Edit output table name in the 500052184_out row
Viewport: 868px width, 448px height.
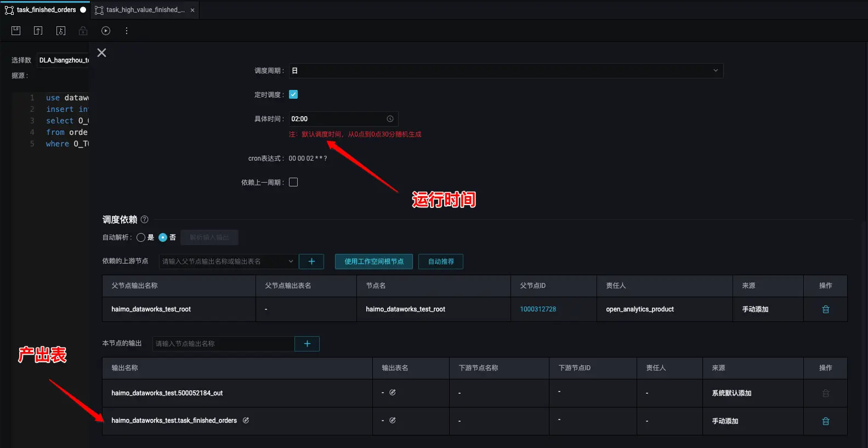[x=393, y=393]
